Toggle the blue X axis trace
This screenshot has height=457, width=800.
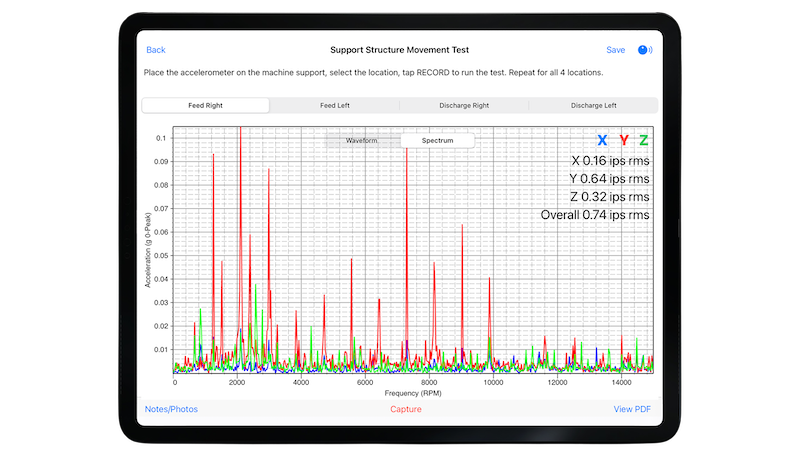tap(602, 140)
